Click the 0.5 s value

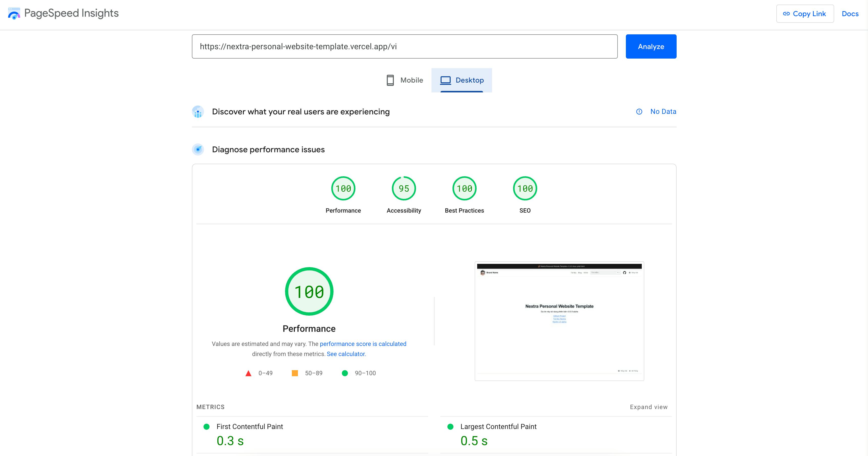[474, 441]
